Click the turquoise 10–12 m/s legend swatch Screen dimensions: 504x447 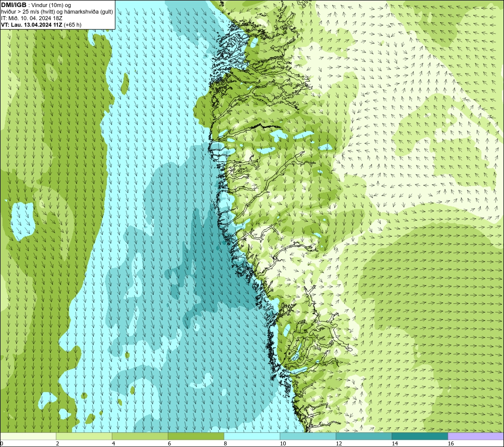pyautogui.click(x=308, y=436)
